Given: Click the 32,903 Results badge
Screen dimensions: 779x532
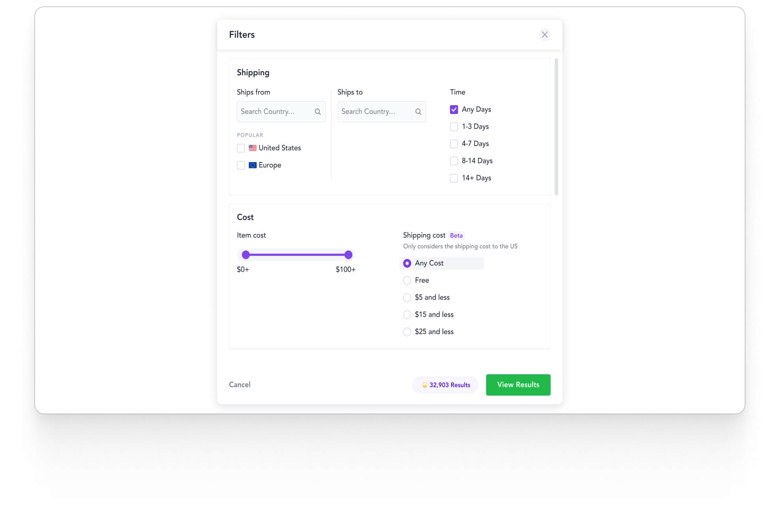Looking at the screenshot, I should tap(445, 385).
